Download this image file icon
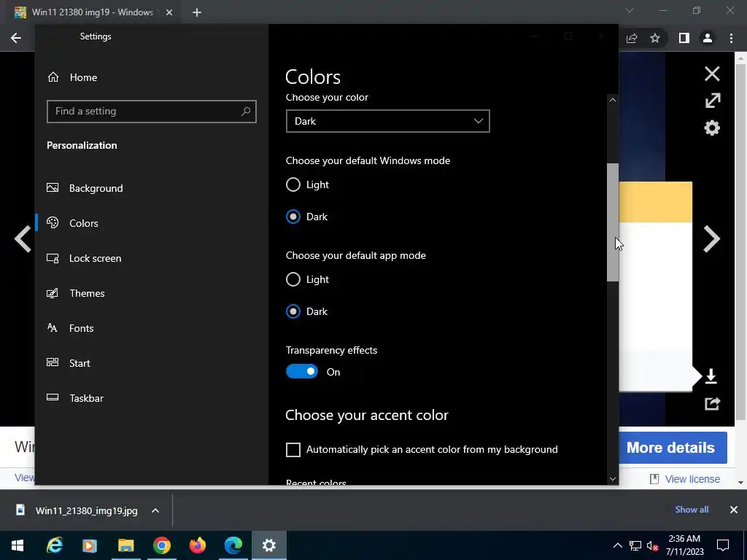Image resolution: width=747 pixels, height=560 pixels. click(x=711, y=376)
